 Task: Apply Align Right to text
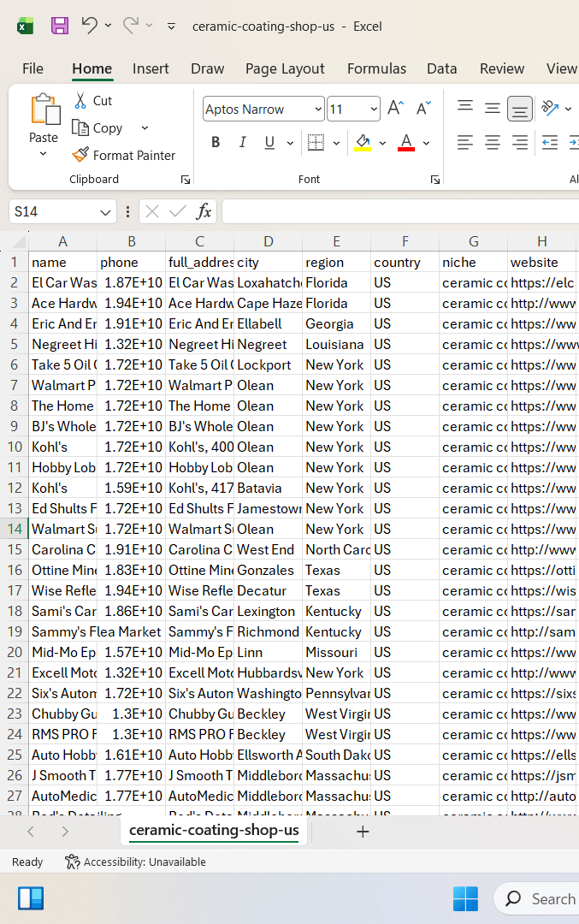point(519,143)
